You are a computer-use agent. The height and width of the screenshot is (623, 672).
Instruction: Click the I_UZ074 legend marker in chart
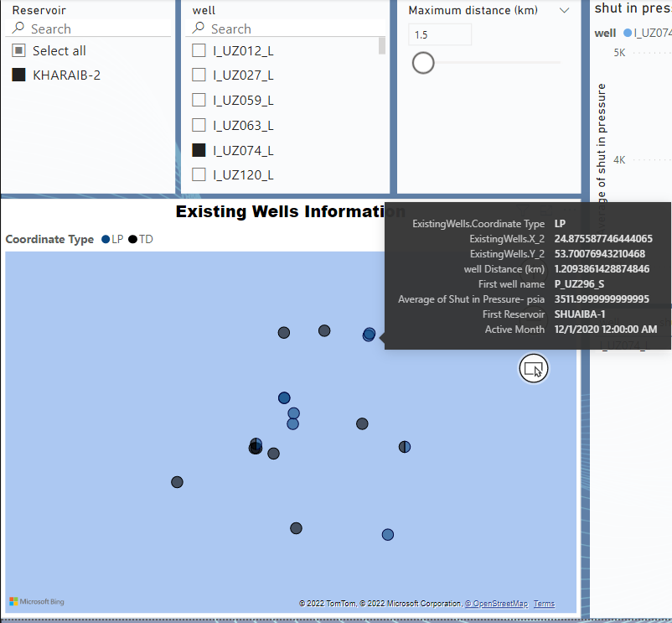[x=628, y=33]
